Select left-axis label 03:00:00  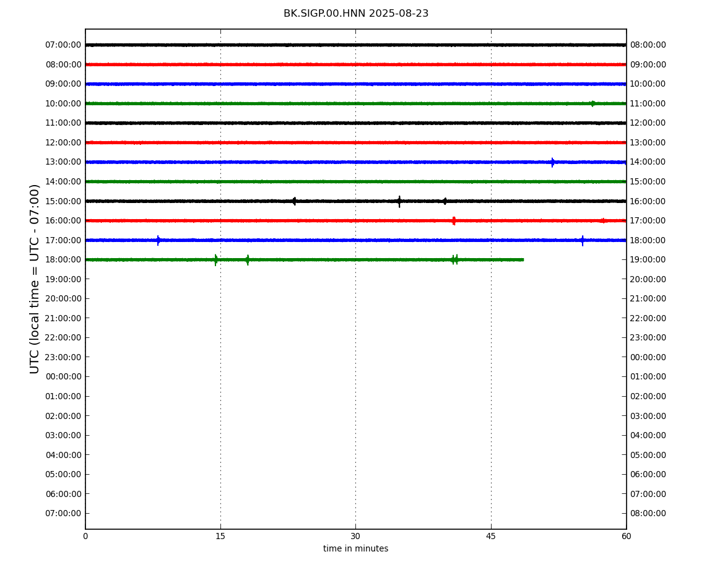[x=63, y=435]
